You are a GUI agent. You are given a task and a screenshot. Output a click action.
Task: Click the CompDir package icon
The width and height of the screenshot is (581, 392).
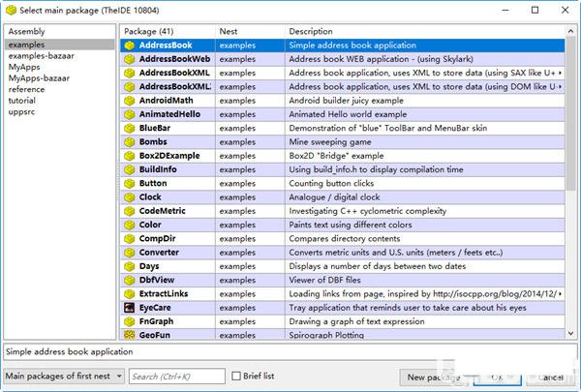[x=130, y=239]
